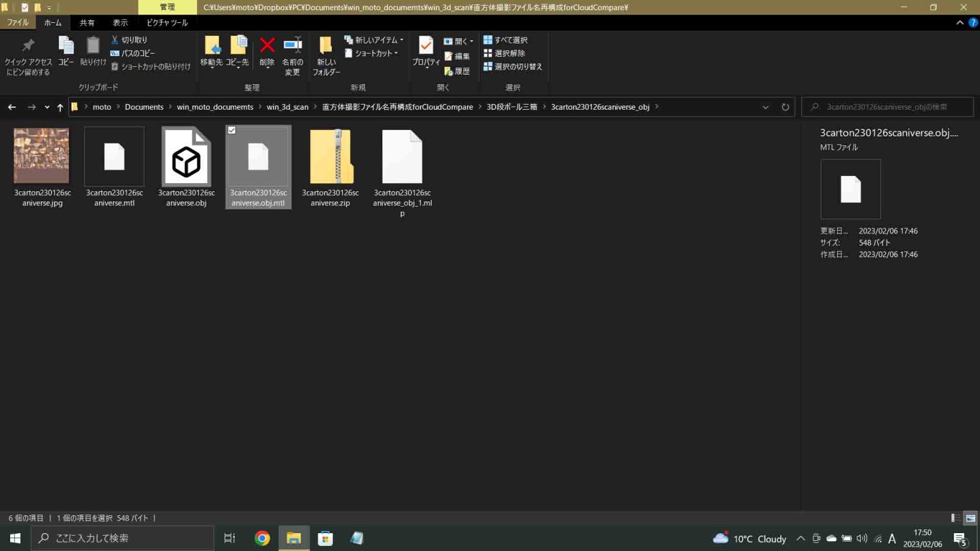Click the Copy (コピー) ribbon icon
980x551 pixels.
click(x=66, y=46)
